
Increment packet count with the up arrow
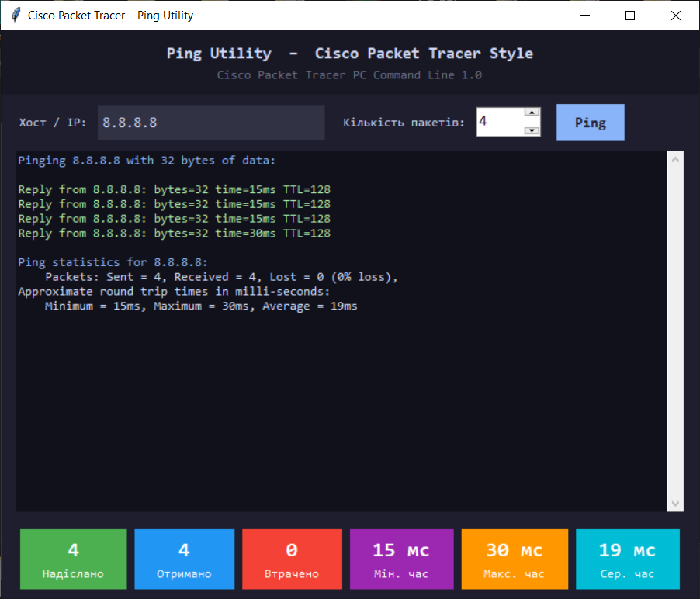(532, 113)
